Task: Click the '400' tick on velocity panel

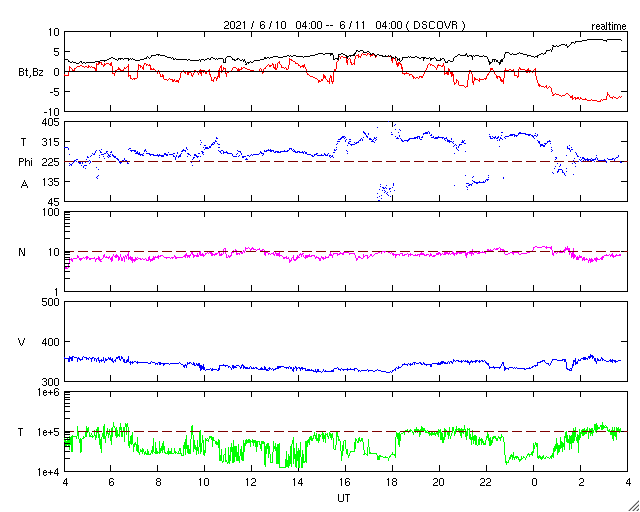Action: [51, 342]
